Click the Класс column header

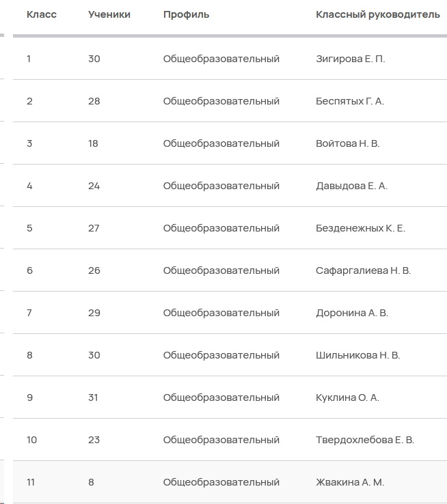tap(42, 14)
